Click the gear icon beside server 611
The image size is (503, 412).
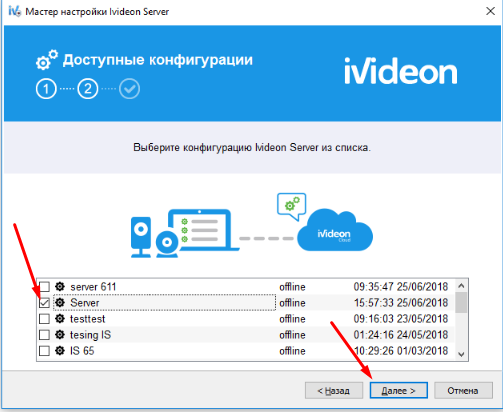60,286
